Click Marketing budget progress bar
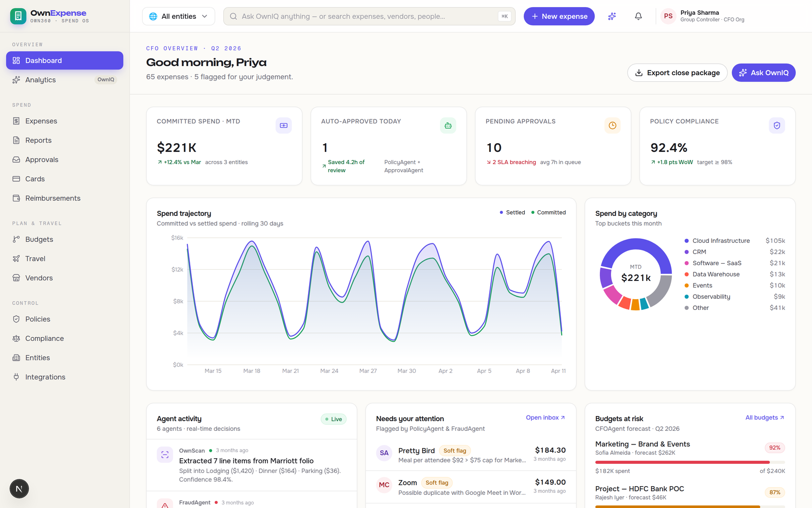The height and width of the screenshot is (508, 812). 690,462
